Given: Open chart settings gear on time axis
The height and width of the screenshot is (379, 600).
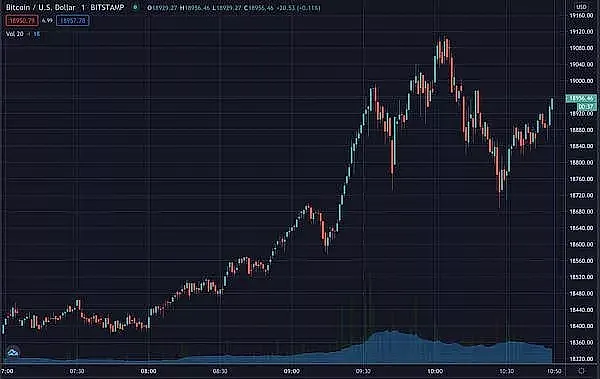Looking at the screenshot, I should click(x=582, y=371).
